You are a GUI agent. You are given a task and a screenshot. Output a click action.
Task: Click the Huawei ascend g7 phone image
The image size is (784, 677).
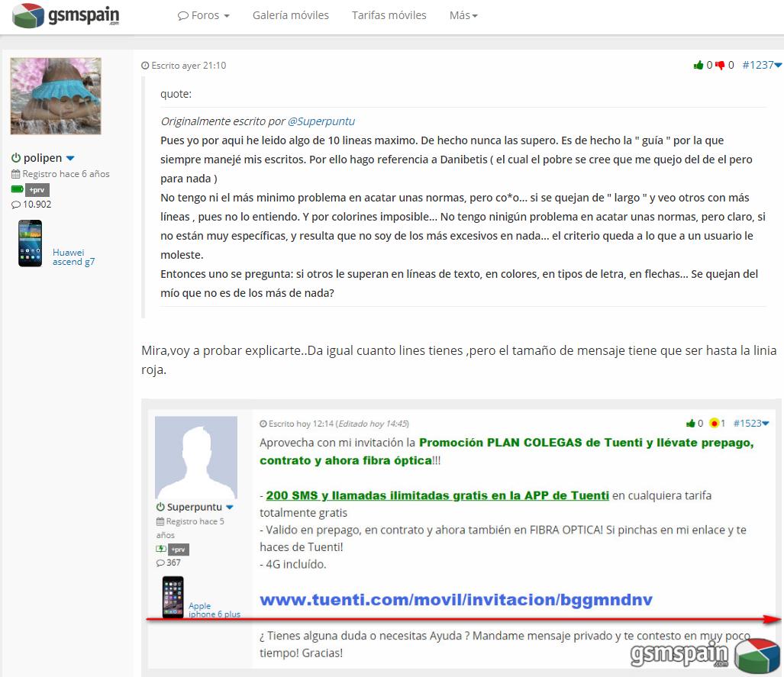(31, 243)
